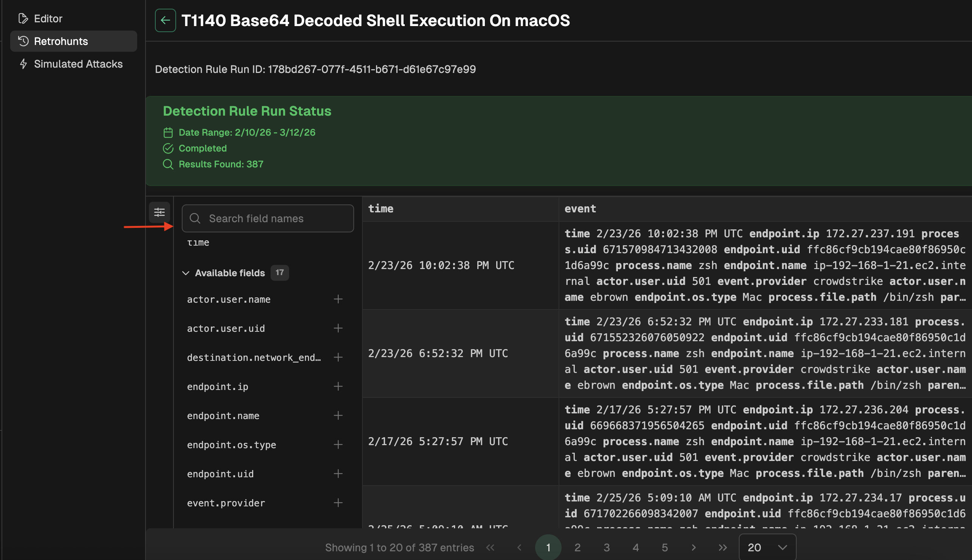Toggle the field filter panel icon
This screenshot has width=972, height=560.
(x=159, y=212)
